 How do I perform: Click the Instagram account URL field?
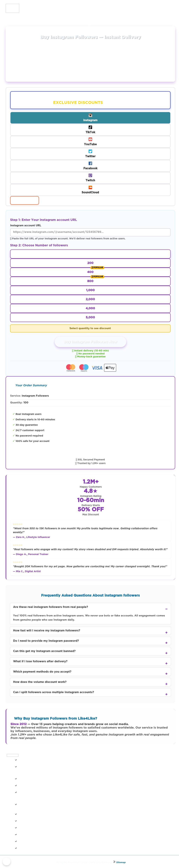[90, 232]
